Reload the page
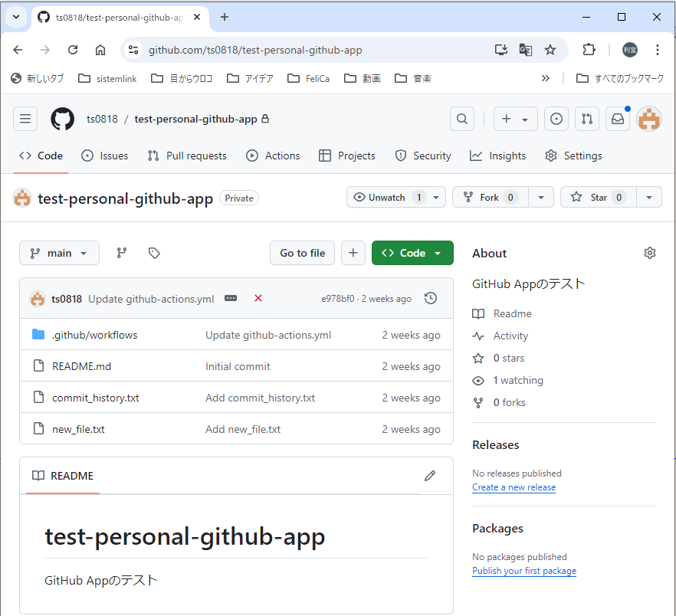This screenshot has height=616, width=676. point(73,50)
